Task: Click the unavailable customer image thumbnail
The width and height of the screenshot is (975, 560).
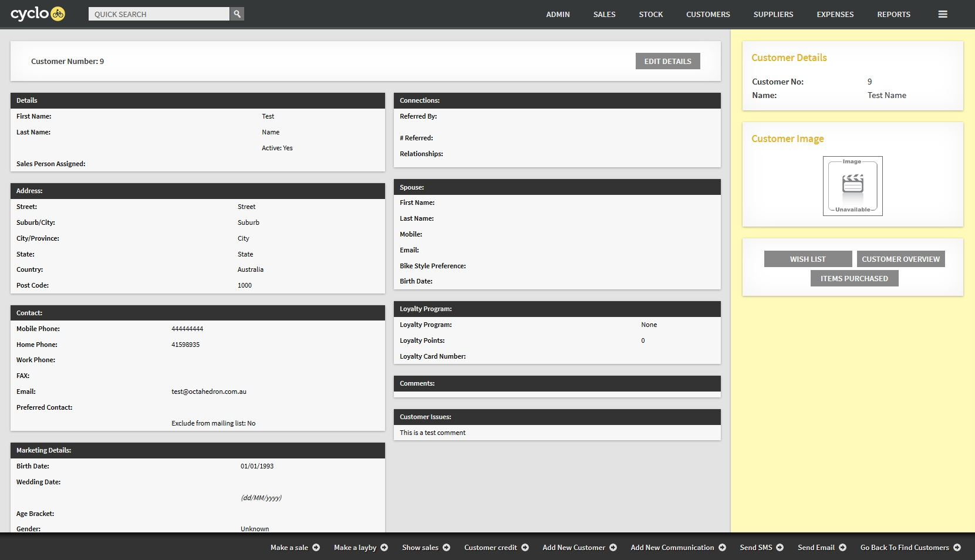Action: 852,186
